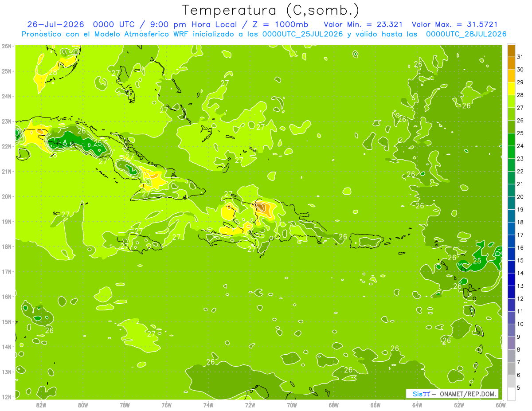Click the '16N' latitude axis label
Image resolution: width=532 pixels, height=411 pixels.
point(7,297)
